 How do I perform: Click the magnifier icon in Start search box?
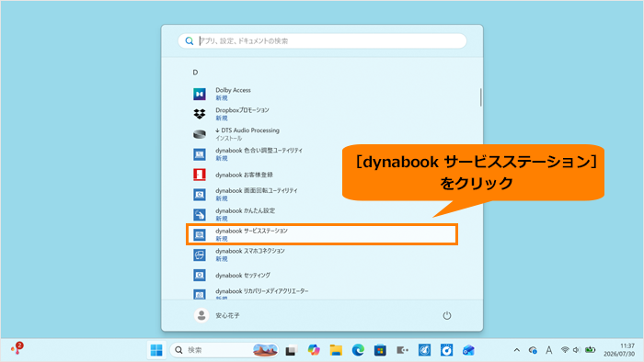point(189,41)
